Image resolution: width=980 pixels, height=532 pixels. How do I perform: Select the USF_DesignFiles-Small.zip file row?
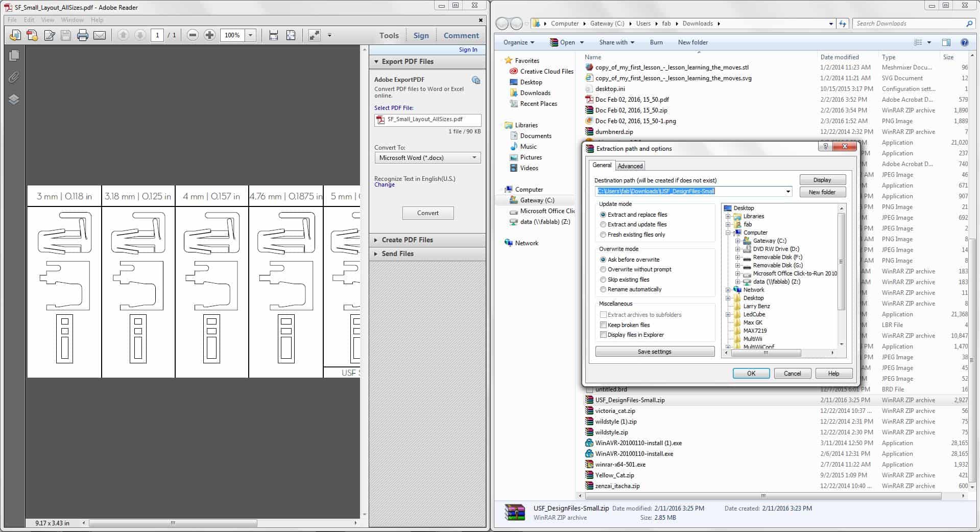click(x=776, y=400)
